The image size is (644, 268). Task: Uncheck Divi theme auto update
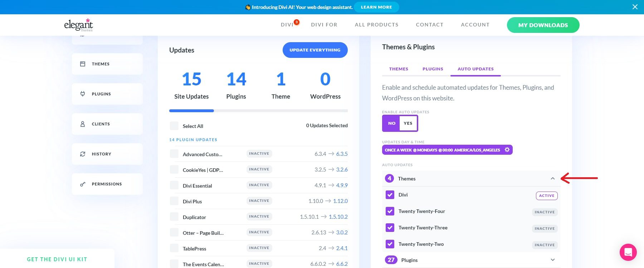point(390,195)
